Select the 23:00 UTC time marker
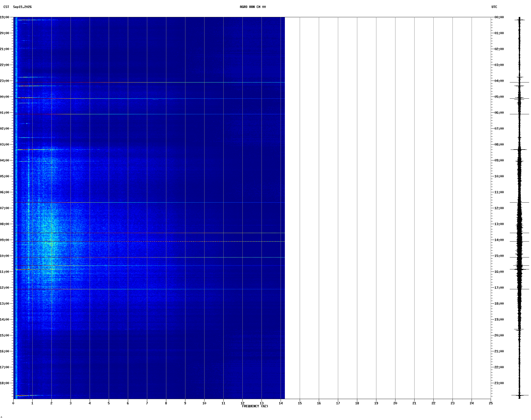531x420 pixels. tap(499, 383)
